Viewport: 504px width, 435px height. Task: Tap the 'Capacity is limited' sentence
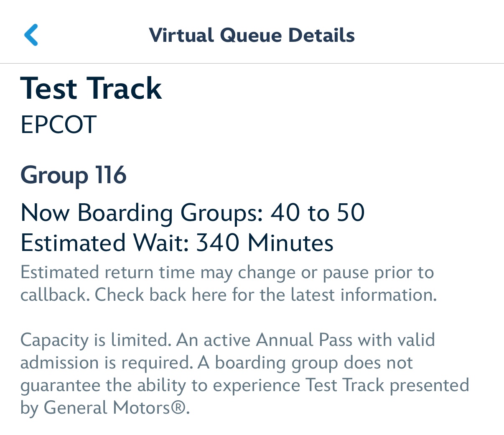[96, 340]
